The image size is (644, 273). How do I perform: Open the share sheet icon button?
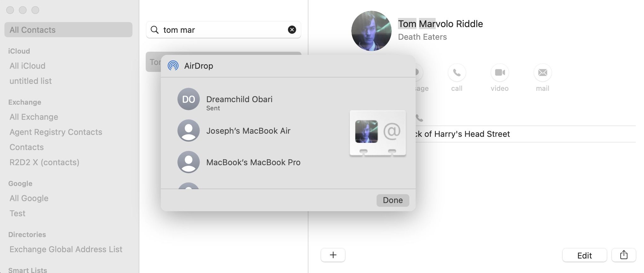tap(624, 255)
